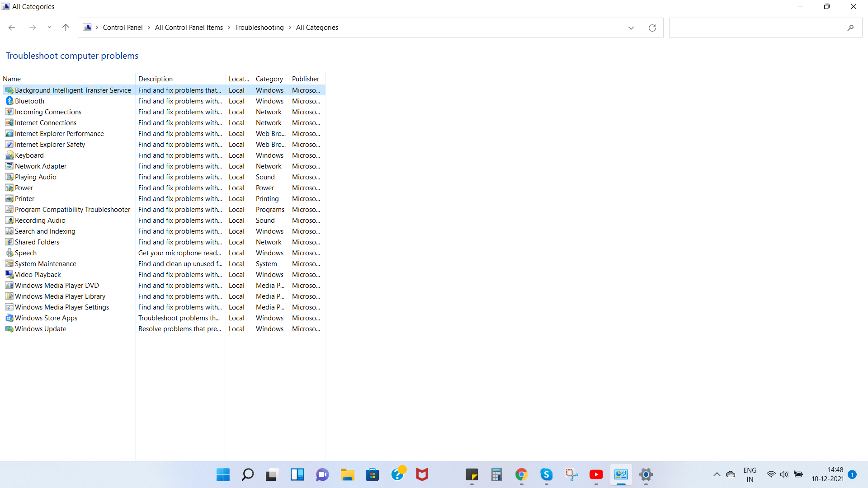Select the Network Adapter troubleshooter
The height and width of the screenshot is (488, 868).
pos(41,166)
